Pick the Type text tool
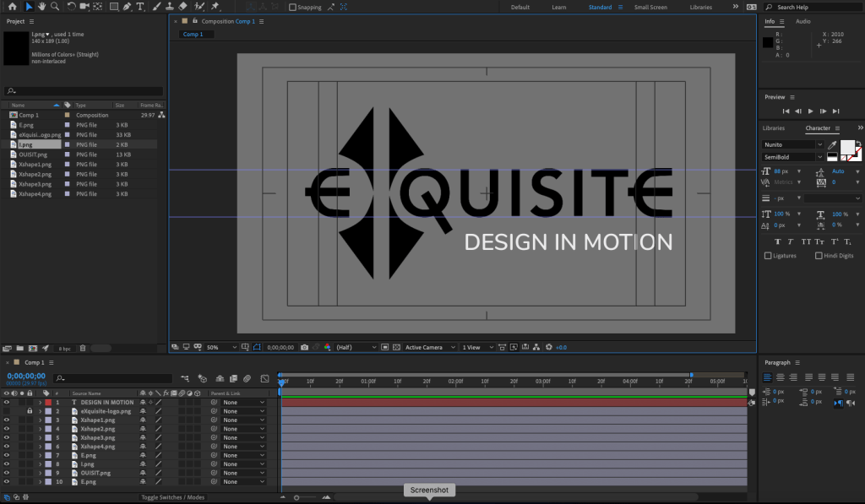Screen dimensions: 865x504 click(x=140, y=7)
